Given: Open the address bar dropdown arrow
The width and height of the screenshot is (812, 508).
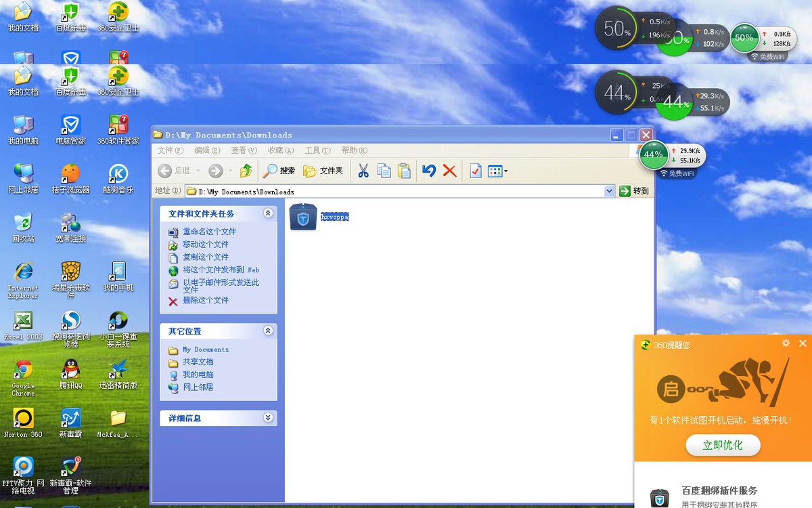Looking at the screenshot, I should tap(610, 191).
